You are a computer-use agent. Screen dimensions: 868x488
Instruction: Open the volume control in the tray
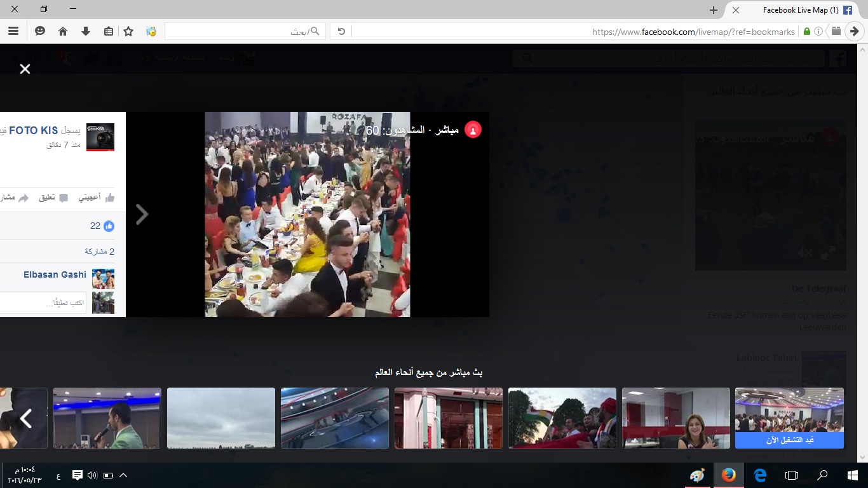point(92,475)
